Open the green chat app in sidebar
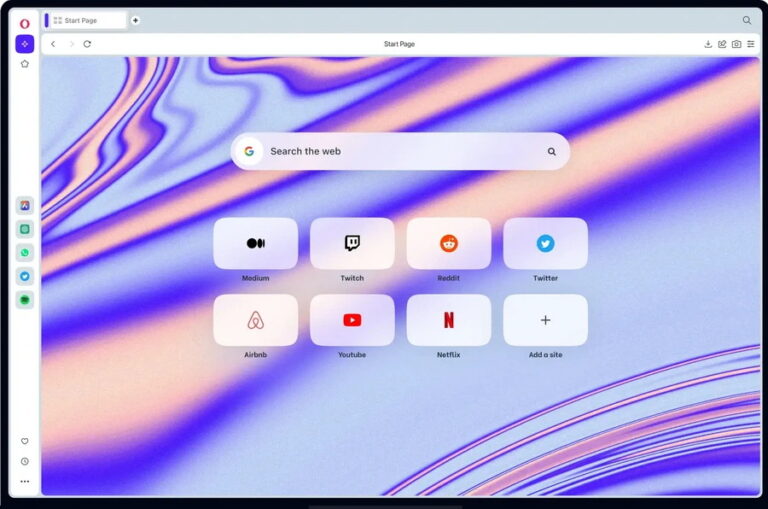Viewport: 768px width, 509px height. click(24, 229)
